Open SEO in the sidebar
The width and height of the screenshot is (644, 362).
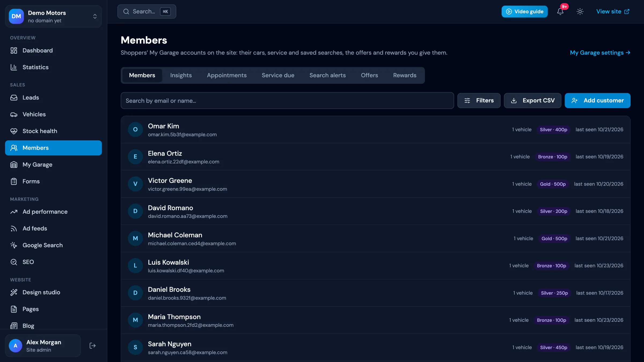point(53,262)
